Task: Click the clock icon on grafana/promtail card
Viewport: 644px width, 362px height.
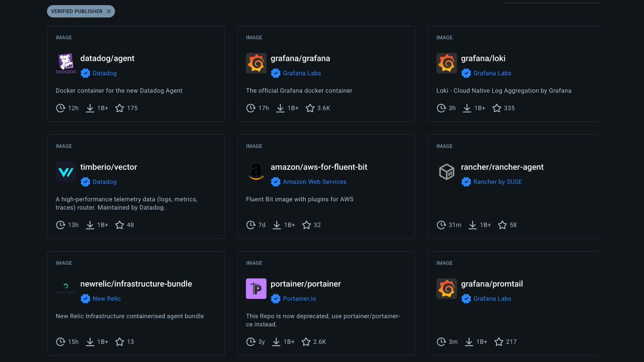Action: pyautogui.click(x=441, y=342)
